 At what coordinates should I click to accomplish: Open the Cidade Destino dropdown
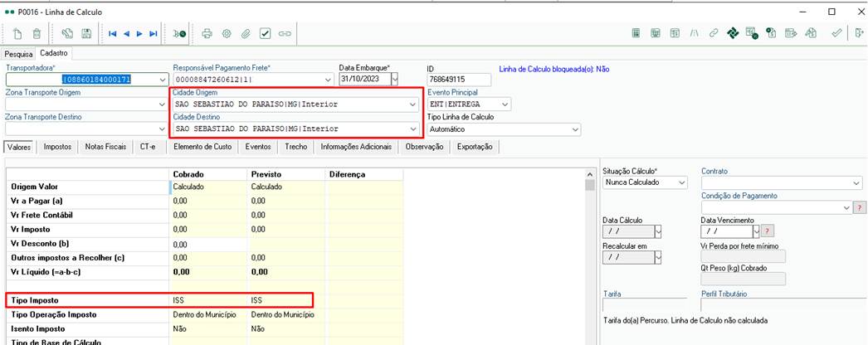click(412, 129)
